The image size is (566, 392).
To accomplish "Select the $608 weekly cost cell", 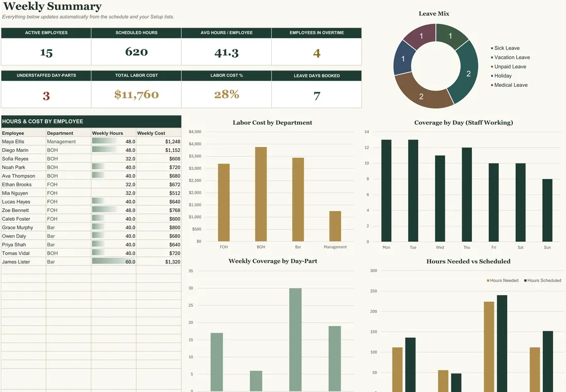I will pyautogui.click(x=159, y=159).
